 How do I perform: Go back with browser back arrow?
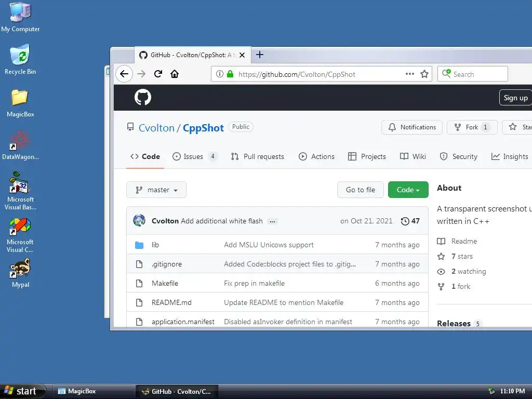point(124,74)
